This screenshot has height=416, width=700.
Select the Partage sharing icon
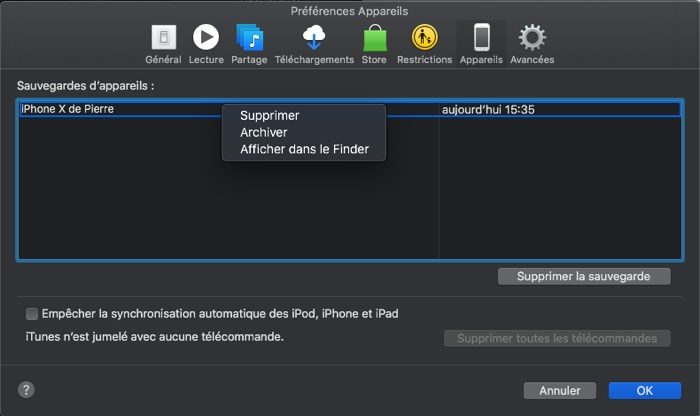point(249,38)
